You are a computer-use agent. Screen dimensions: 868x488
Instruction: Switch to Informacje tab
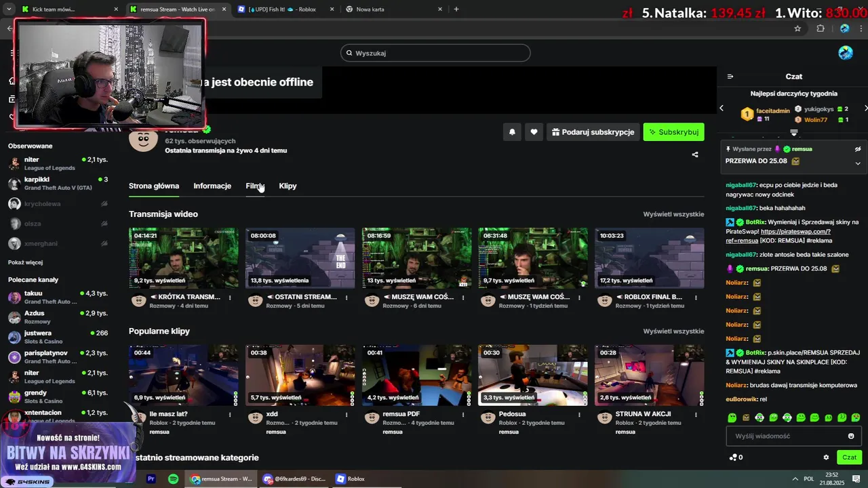click(x=212, y=186)
